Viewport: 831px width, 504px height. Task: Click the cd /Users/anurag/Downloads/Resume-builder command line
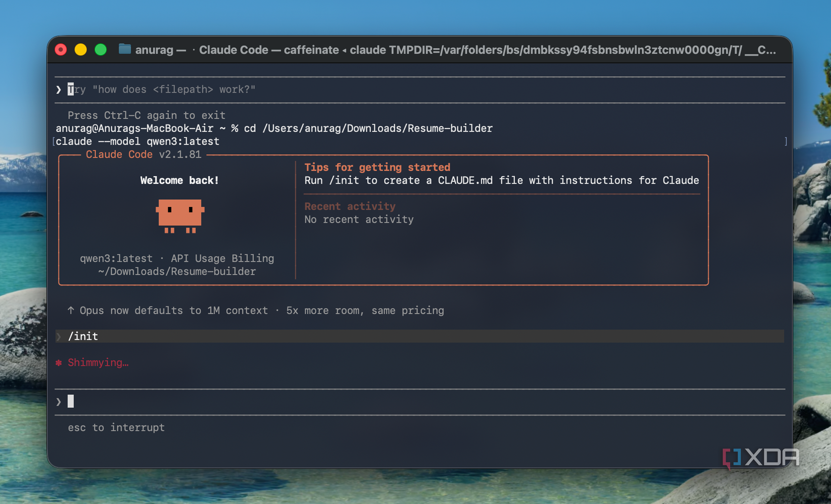coord(274,128)
